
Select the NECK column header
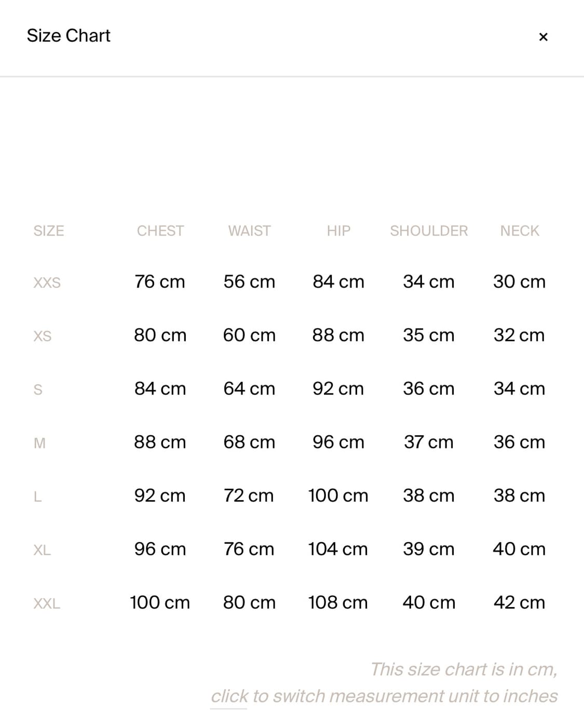pyautogui.click(x=520, y=231)
